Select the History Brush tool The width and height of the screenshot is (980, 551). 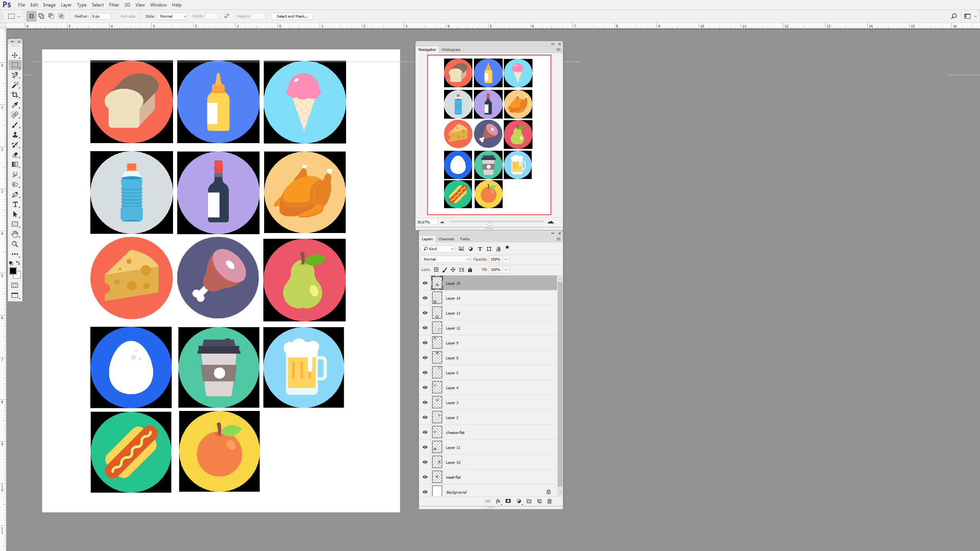[15, 145]
